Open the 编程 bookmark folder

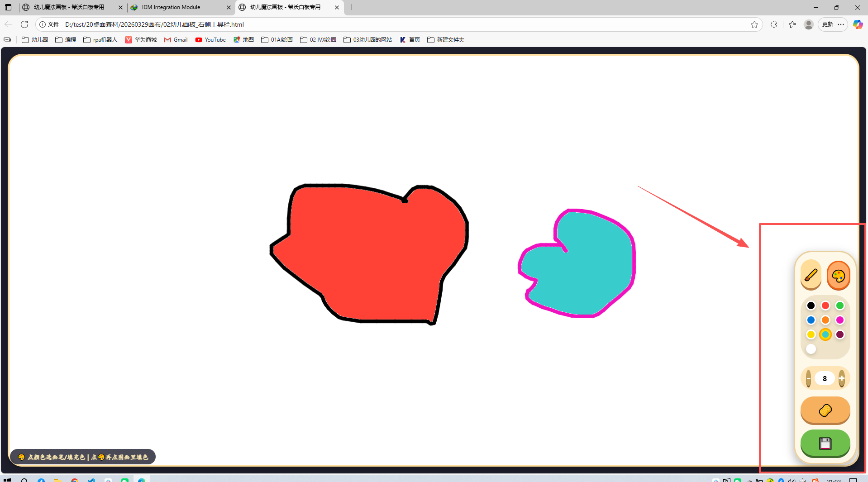66,40
